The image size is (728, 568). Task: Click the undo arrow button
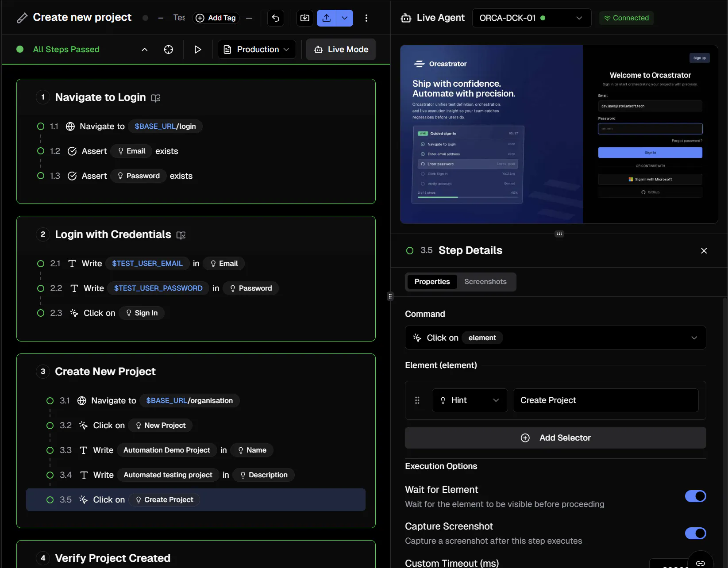pyautogui.click(x=276, y=18)
